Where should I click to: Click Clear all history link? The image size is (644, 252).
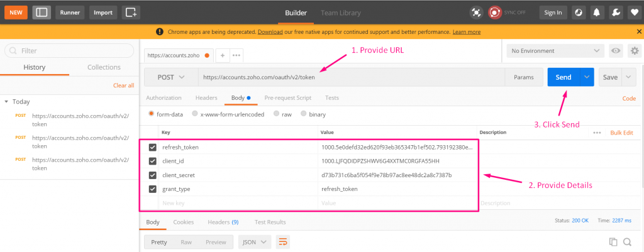124,85
